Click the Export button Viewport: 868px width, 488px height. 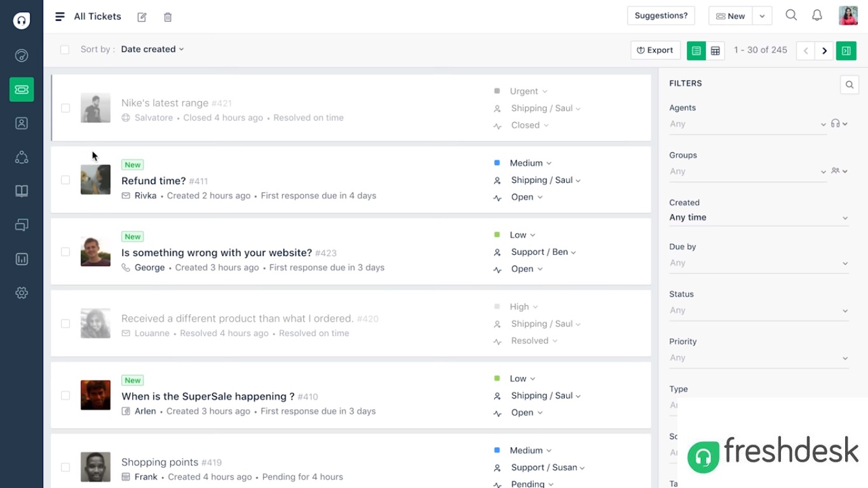pyautogui.click(x=655, y=50)
